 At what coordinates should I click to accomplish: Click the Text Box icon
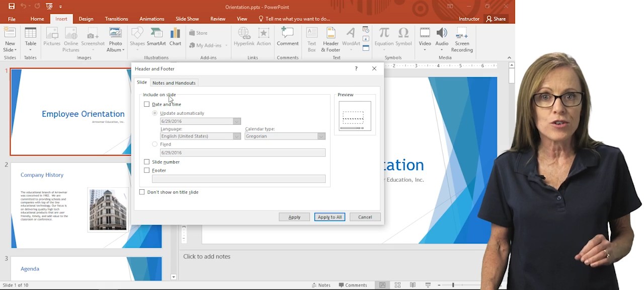(312, 39)
